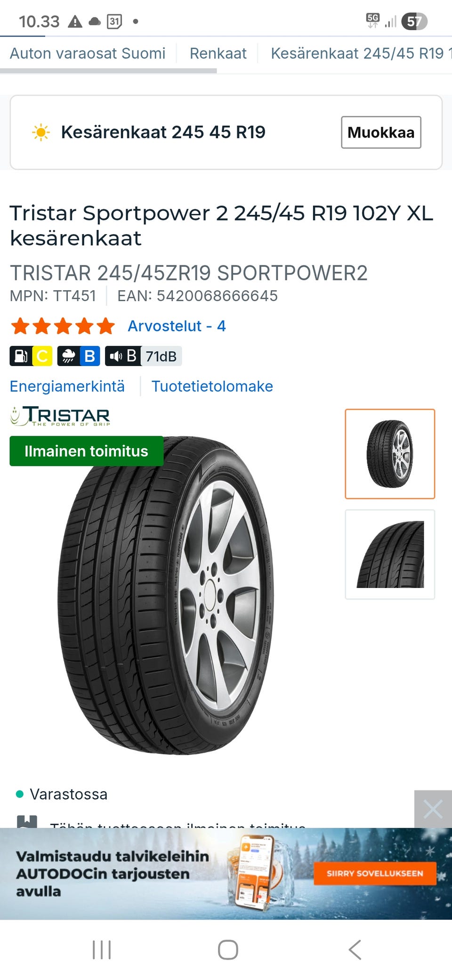This screenshot has height=980, width=452.
Task: Tap the fuel efficiency C label icon
Action: point(31,356)
